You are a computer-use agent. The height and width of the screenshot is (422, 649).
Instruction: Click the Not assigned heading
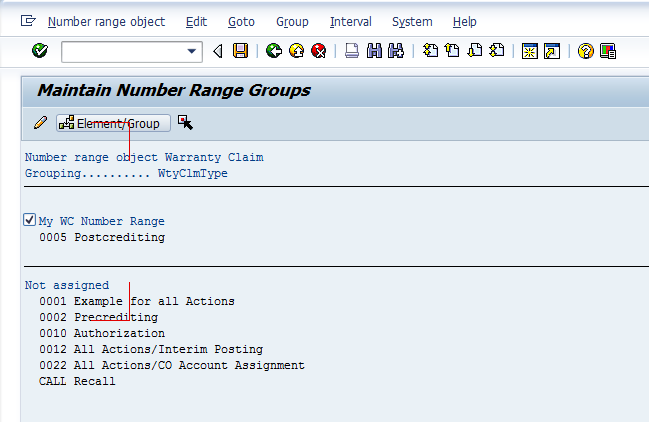click(67, 285)
